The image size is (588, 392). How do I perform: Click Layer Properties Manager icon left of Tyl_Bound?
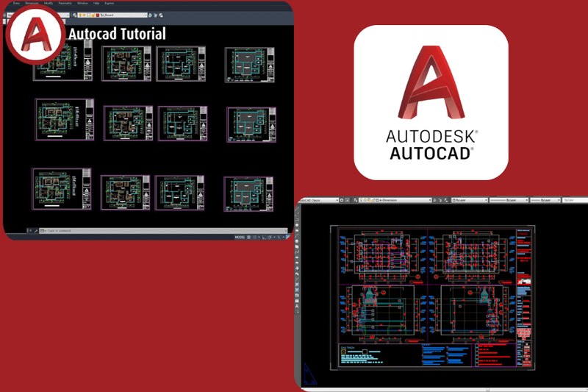click(75, 15)
